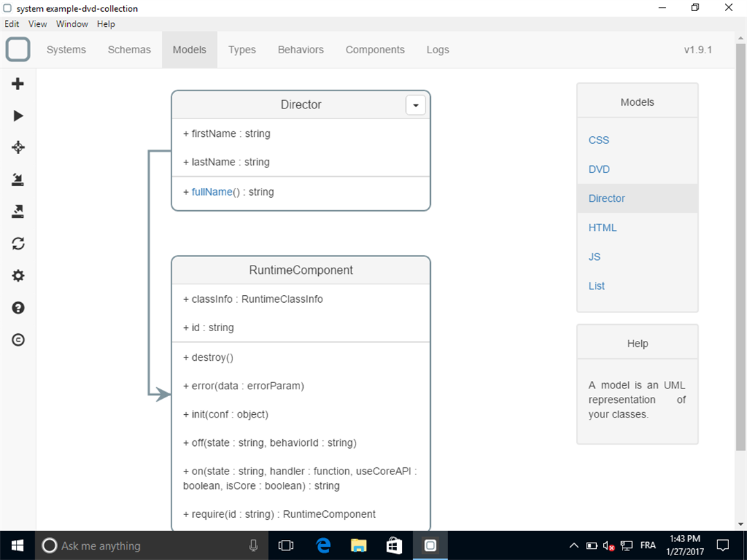Click the taskbar clock showing 1:43 PM
The width and height of the screenshot is (747, 560).
[x=685, y=545]
